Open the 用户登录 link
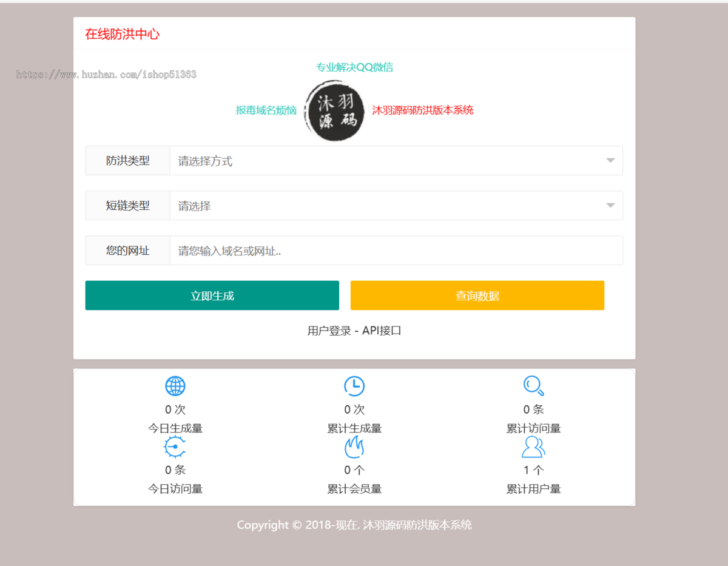This screenshot has height=566, width=728. [x=329, y=331]
